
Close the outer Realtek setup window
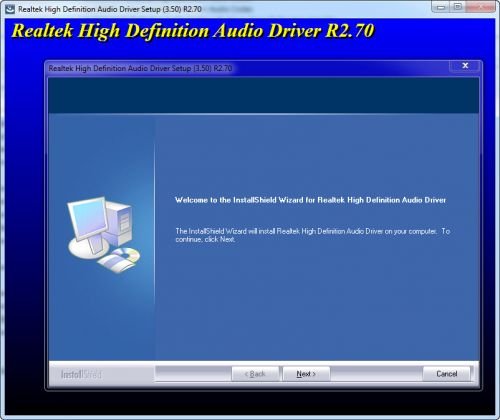[481, 7]
